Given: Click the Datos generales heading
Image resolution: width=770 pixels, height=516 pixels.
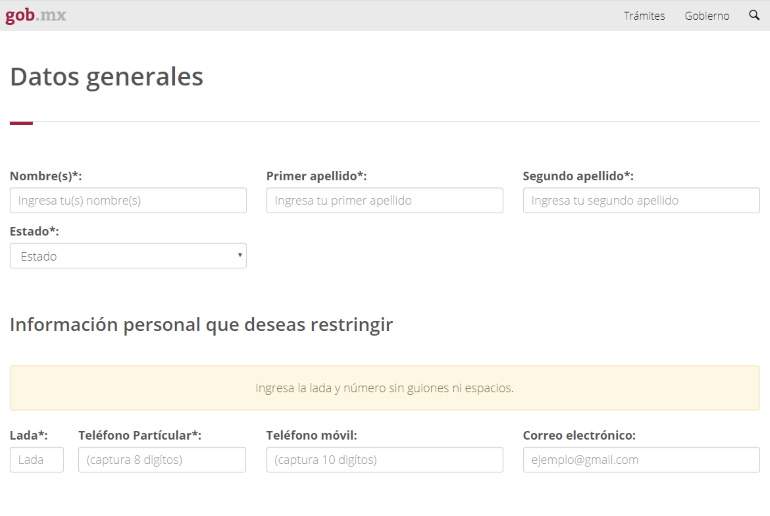Looking at the screenshot, I should click(107, 77).
